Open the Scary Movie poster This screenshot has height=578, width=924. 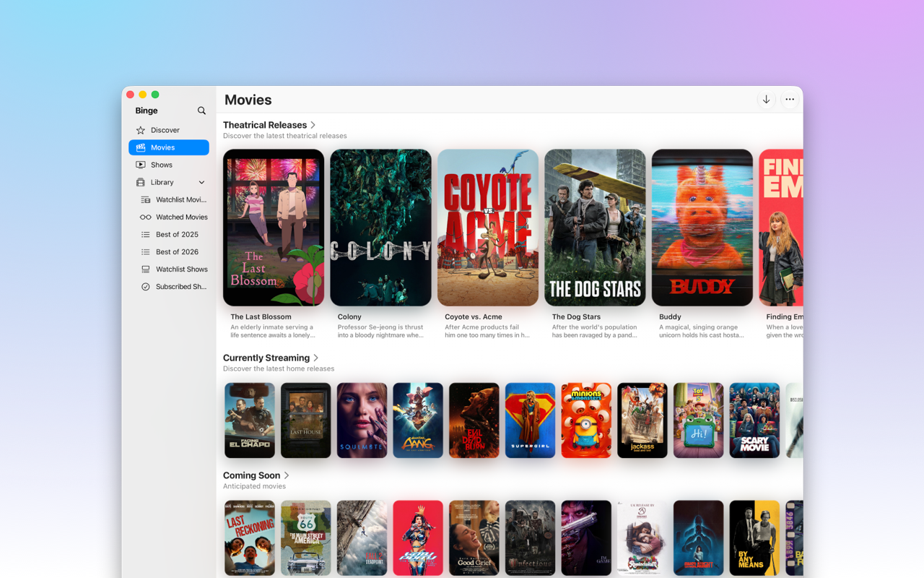point(755,420)
